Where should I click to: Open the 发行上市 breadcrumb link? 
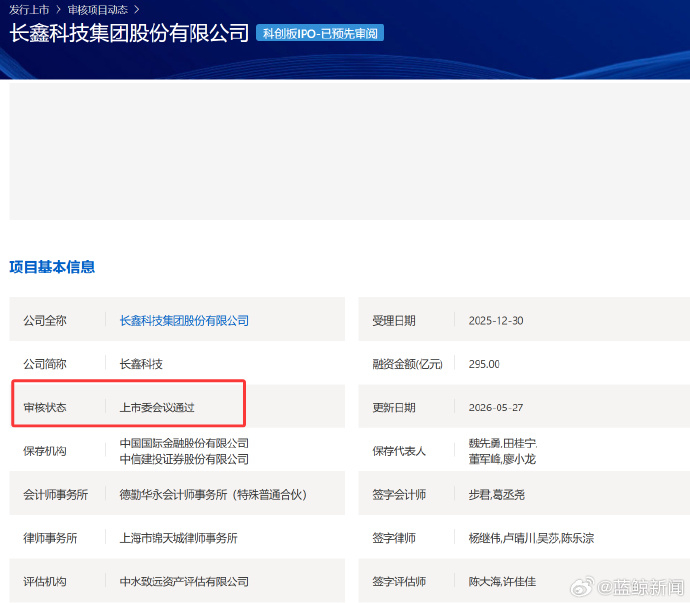click(29, 9)
